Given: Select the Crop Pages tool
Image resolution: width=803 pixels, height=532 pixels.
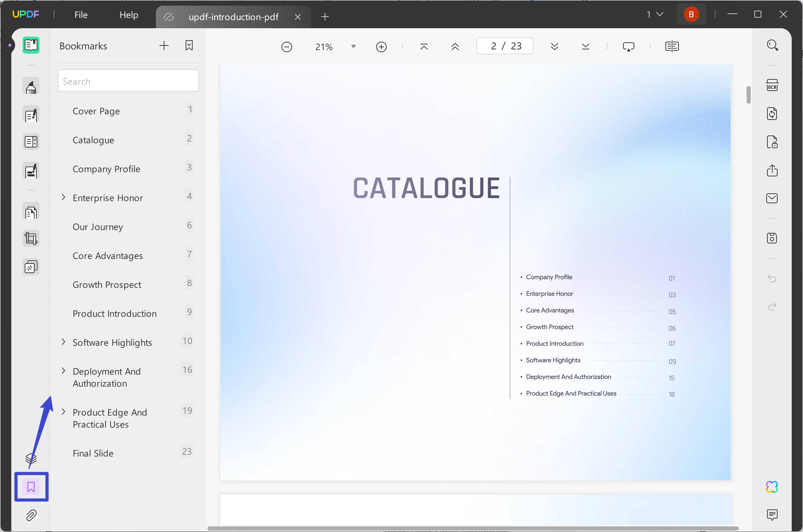Looking at the screenshot, I should click(31, 239).
